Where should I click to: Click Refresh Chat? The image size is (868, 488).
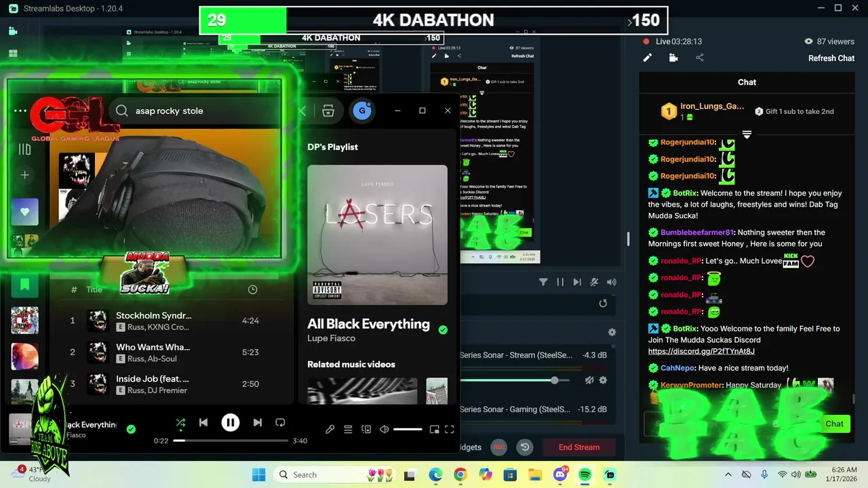pyautogui.click(x=831, y=58)
